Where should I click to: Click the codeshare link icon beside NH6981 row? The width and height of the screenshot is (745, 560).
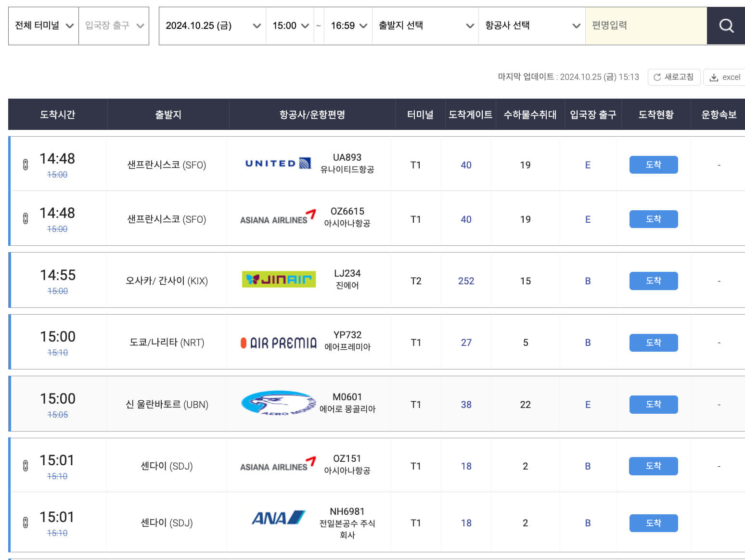(x=26, y=522)
